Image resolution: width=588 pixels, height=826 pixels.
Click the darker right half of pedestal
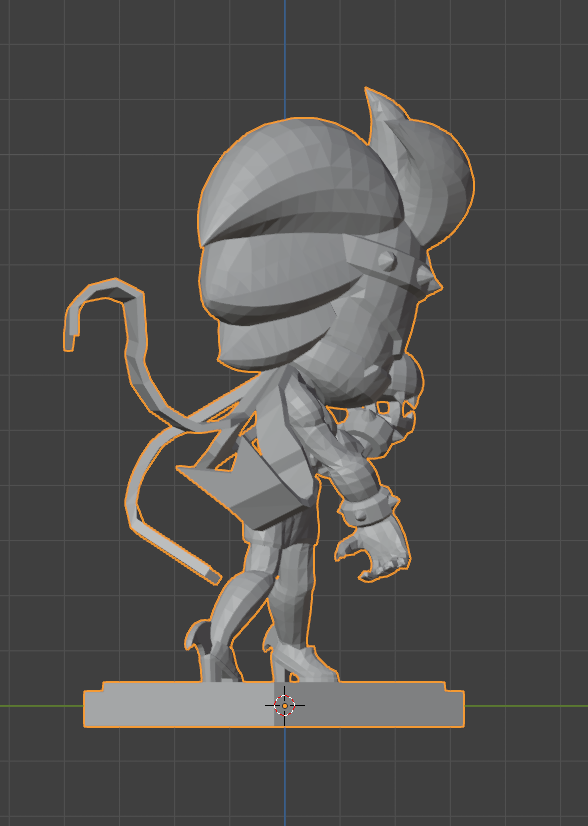pos(369,705)
